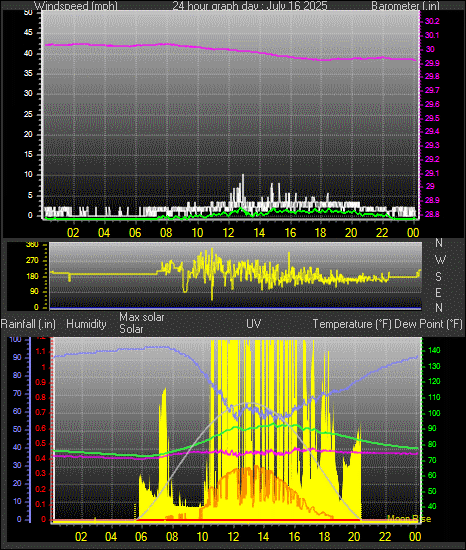
Task: Click the 360 wind direction degree label
Action: click(32, 245)
